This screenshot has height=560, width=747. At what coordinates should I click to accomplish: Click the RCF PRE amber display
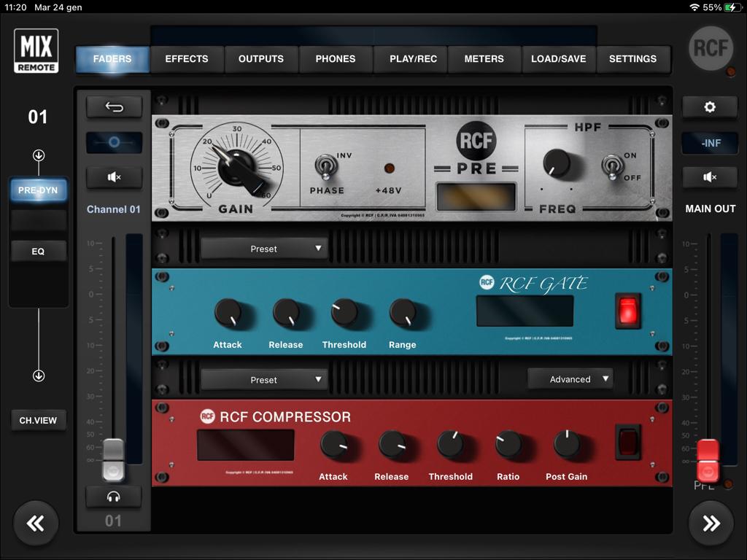coord(476,196)
